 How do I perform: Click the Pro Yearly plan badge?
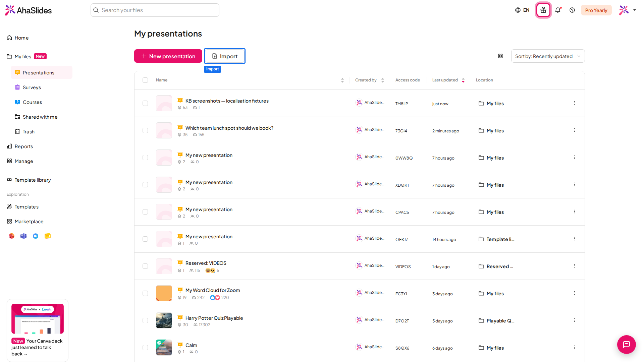click(x=596, y=10)
